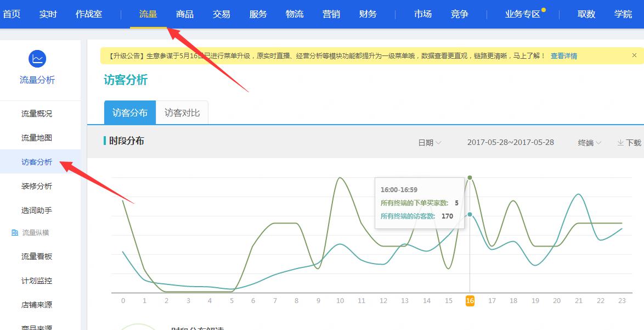Image resolution: width=644 pixels, height=330 pixels.
Task: Open 流量地图 from the left menu
Action: click(37, 138)
